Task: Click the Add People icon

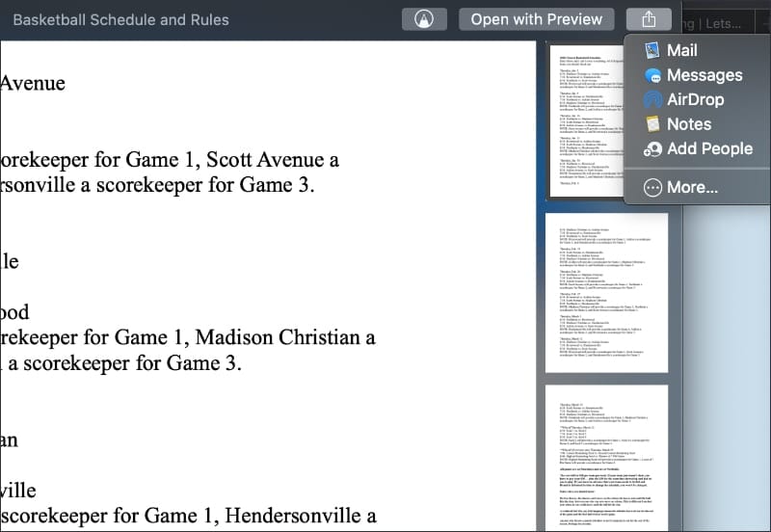Action: tap(652, 148)
